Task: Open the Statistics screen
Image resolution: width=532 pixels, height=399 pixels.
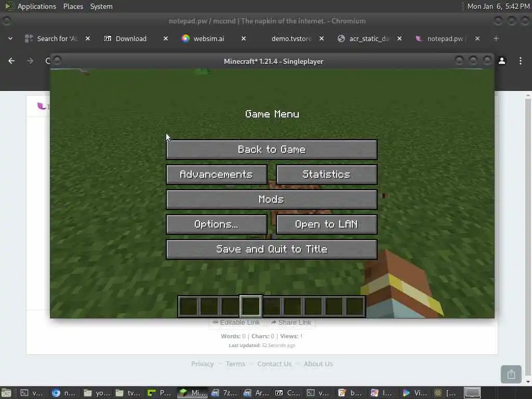Action: click(x=326, y=175)
